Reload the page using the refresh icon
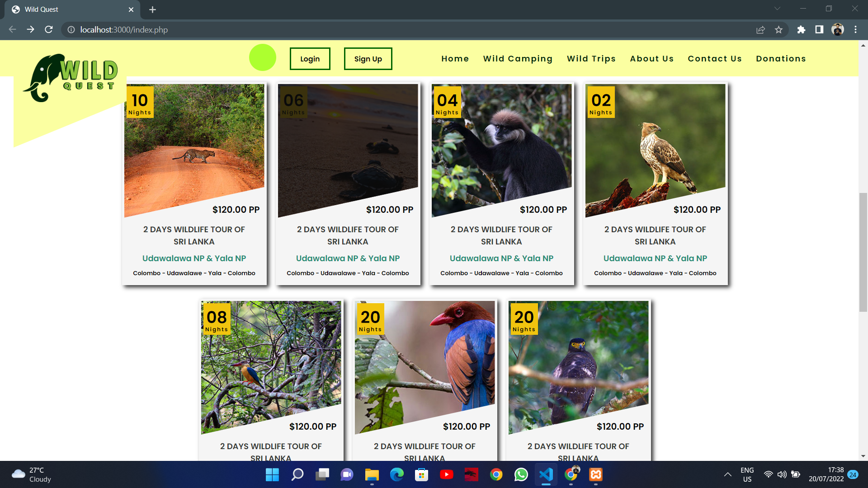 48,29
